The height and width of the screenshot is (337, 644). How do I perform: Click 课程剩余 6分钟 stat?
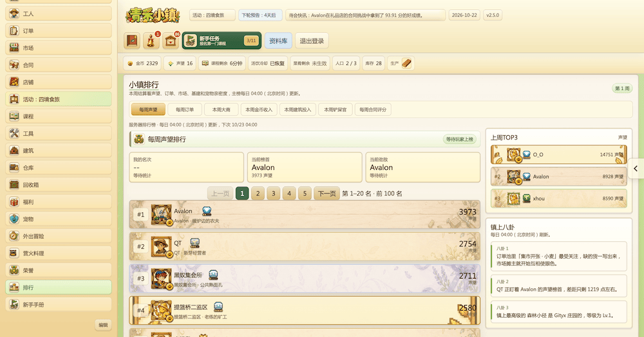222,63
